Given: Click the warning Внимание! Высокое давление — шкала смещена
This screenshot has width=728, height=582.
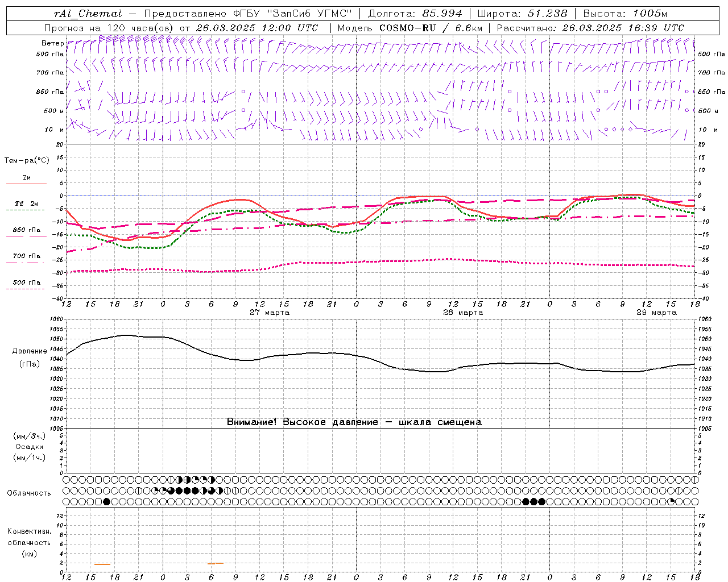Looking at the screenshot, I should pyautogui.click(x=354, y=422).
